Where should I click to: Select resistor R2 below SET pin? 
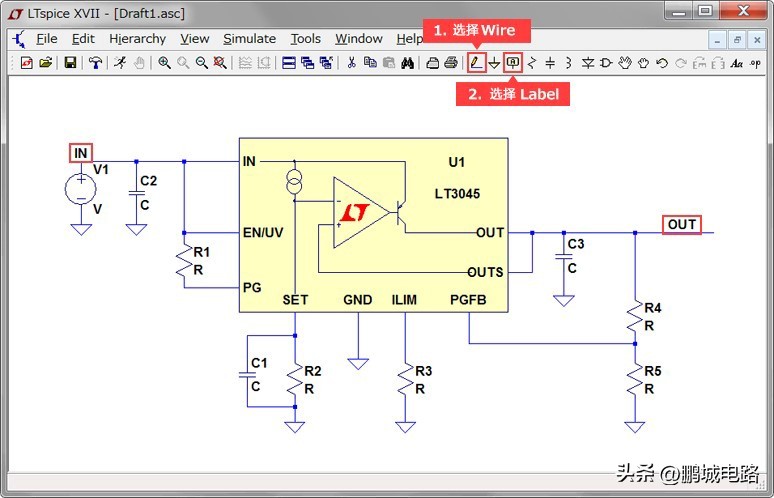coord(295,381)
